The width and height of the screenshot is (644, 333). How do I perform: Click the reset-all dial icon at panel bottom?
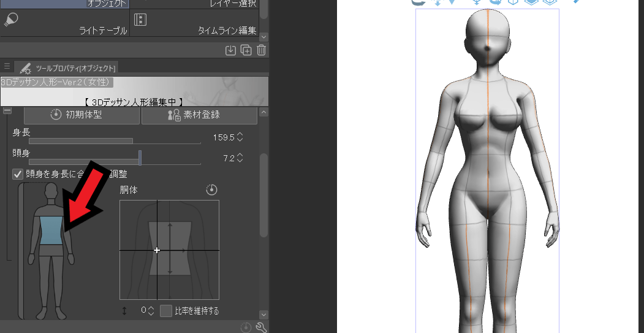(246, 327)
